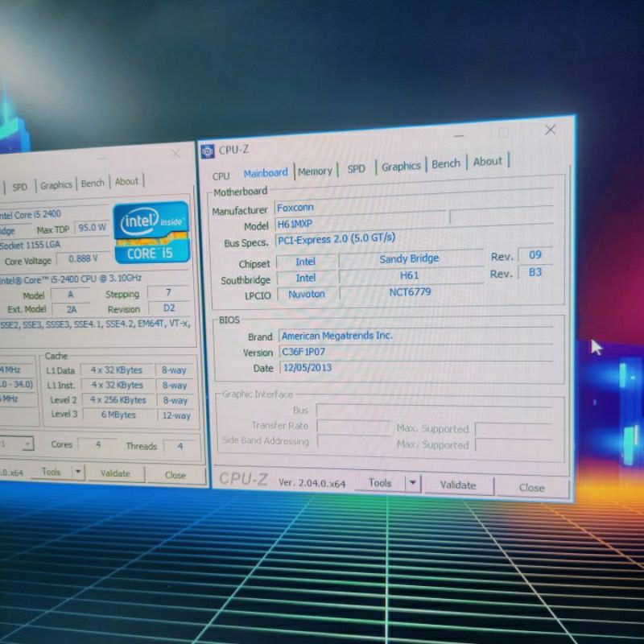
Task: Open the Bench tab in the right window
Action: 446,164
